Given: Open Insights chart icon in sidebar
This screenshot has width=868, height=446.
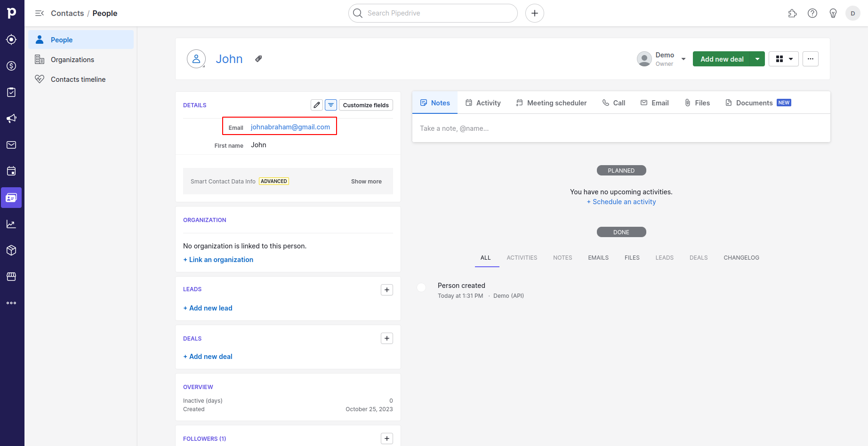Looking at the screenshot, I should coord(11,224).
